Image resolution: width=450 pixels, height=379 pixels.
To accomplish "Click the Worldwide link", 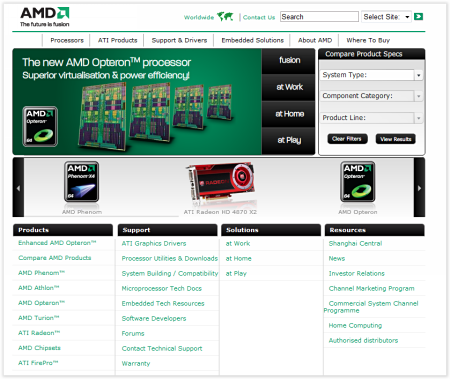I will (199, 17).
